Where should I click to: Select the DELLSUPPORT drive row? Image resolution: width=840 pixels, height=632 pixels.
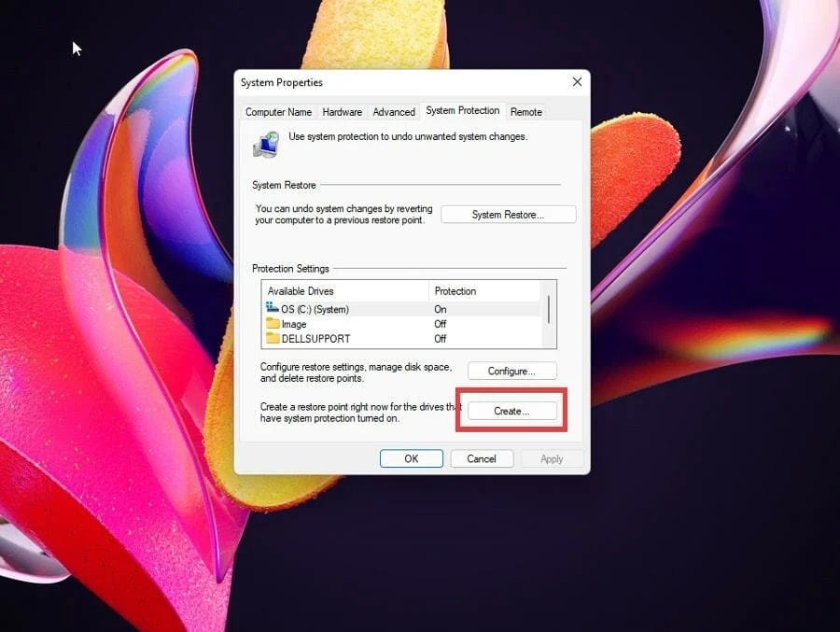pyautogui.click(x=401, y=339)
